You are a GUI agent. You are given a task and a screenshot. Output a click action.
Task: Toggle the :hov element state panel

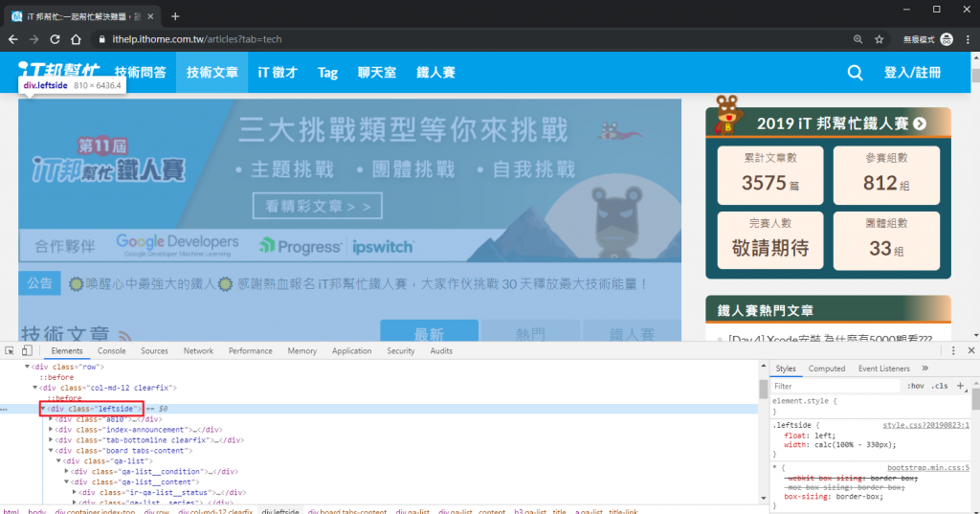point(916,386)
